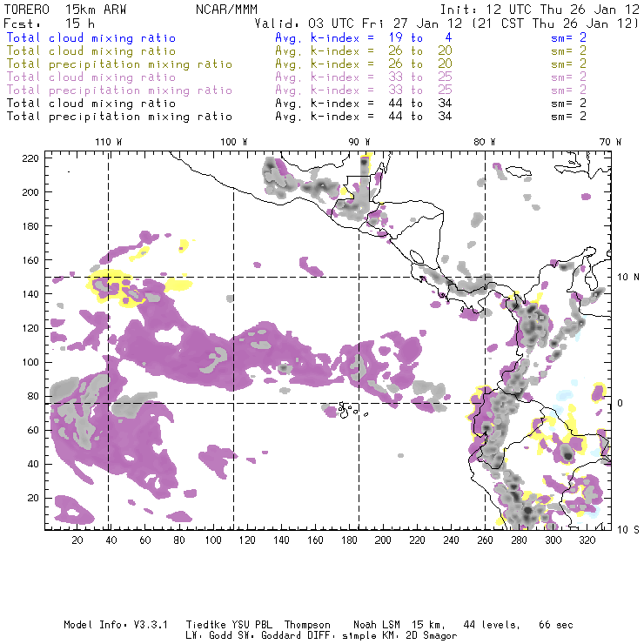
Task: Click the "2D Smagor" footer text
Action: pos(432,636)
